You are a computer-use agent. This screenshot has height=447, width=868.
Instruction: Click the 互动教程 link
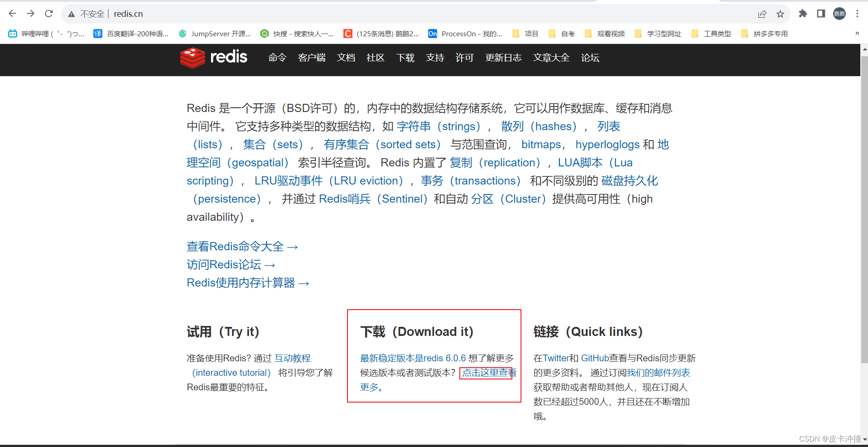[x=293, y=358]
